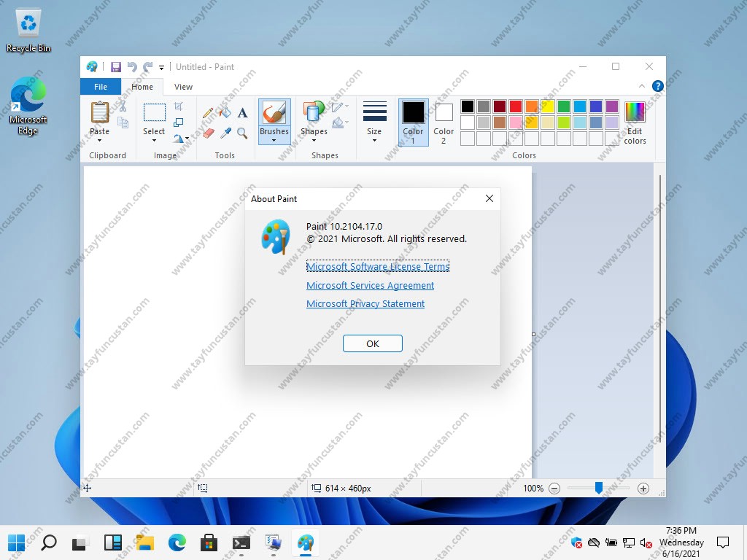Pick the purple color swatch
This screenshot has height=560, width=747.
(612, 106)
